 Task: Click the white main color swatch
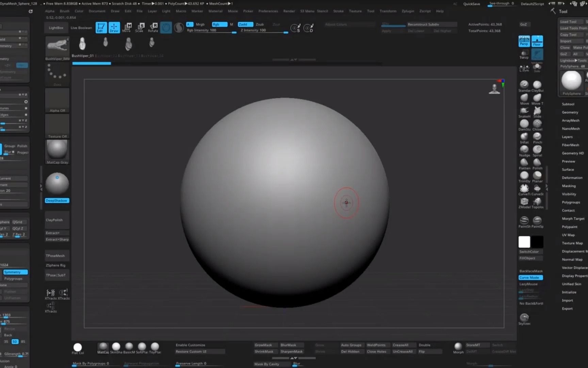[524, 242]
